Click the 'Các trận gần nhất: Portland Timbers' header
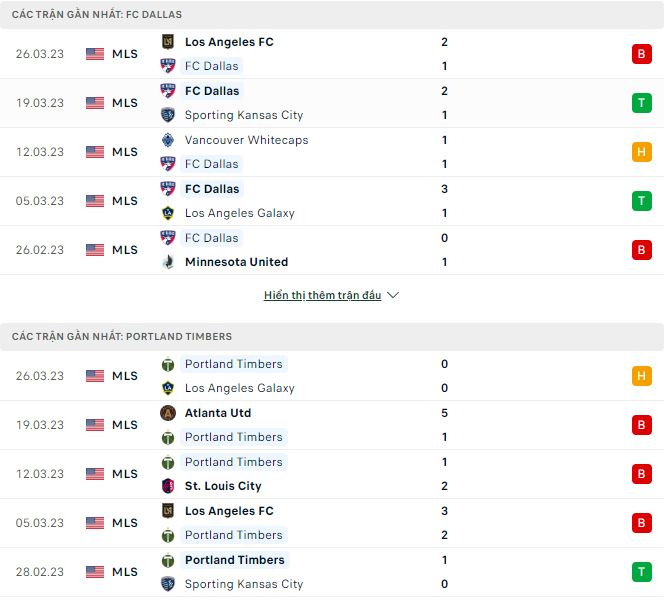 coord(122,337)
